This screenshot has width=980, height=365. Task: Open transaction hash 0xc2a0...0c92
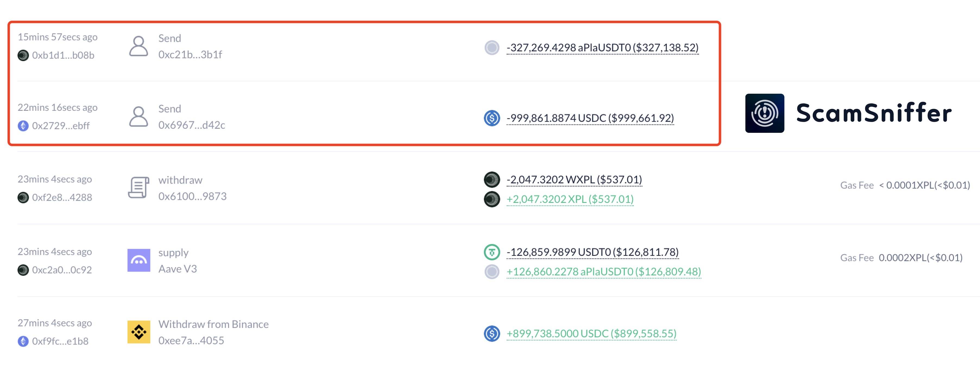62,270
